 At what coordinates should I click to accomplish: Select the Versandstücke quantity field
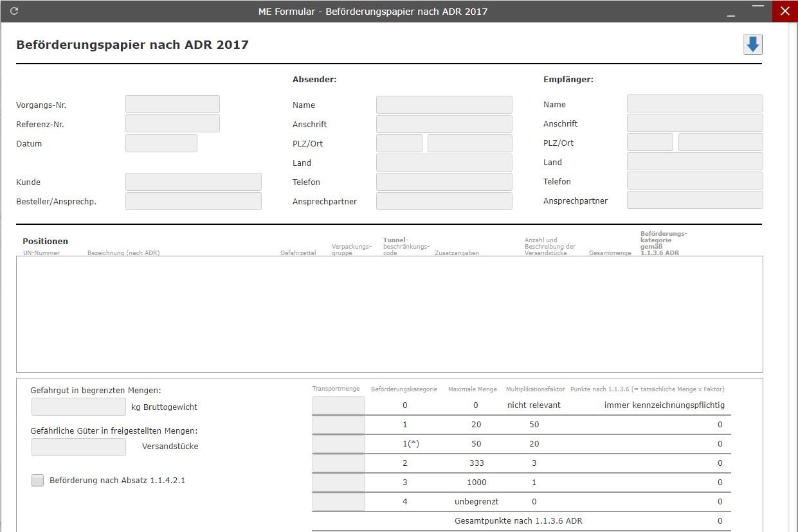[78, 447]
